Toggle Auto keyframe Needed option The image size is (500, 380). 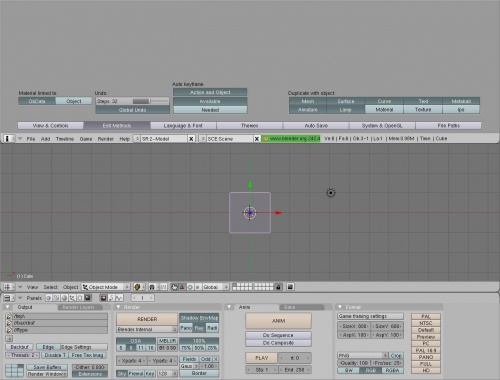(x=210, y=110)
